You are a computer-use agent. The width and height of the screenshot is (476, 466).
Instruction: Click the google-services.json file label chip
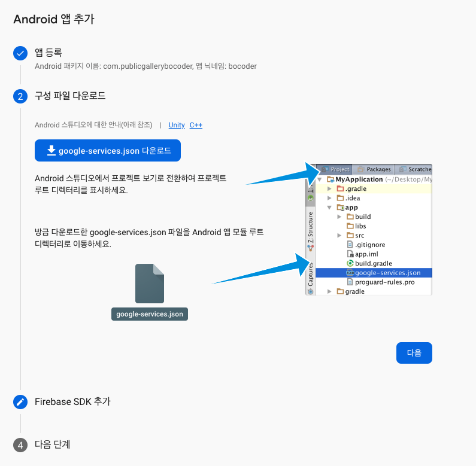point(150,314)
